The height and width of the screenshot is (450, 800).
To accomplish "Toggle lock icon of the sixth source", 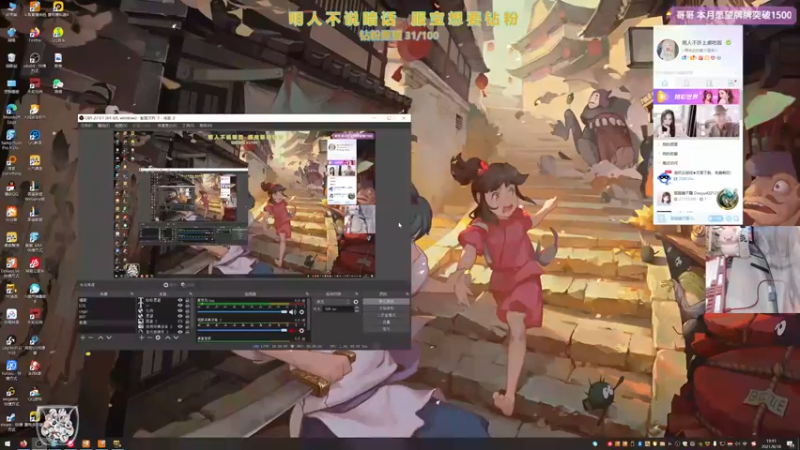I will (x=187, y=327).
